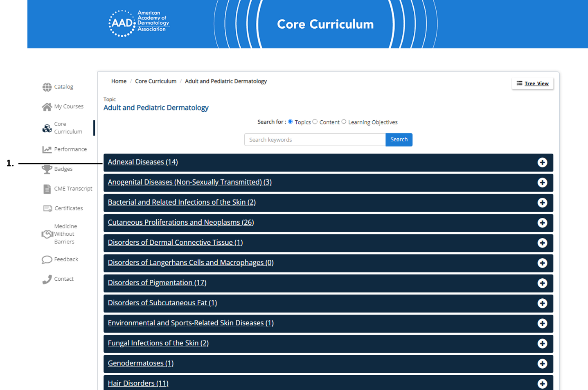Open the Catalog menu label

(63, 87)
